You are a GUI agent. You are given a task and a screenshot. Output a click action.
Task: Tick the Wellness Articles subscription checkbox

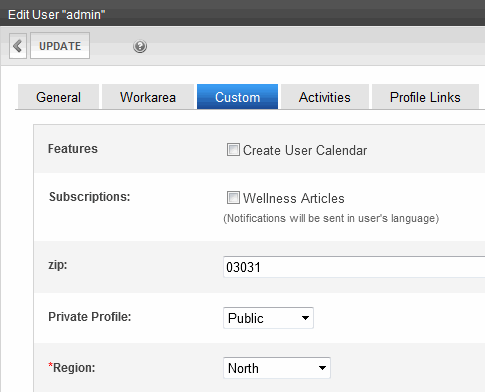pos(233,198)
